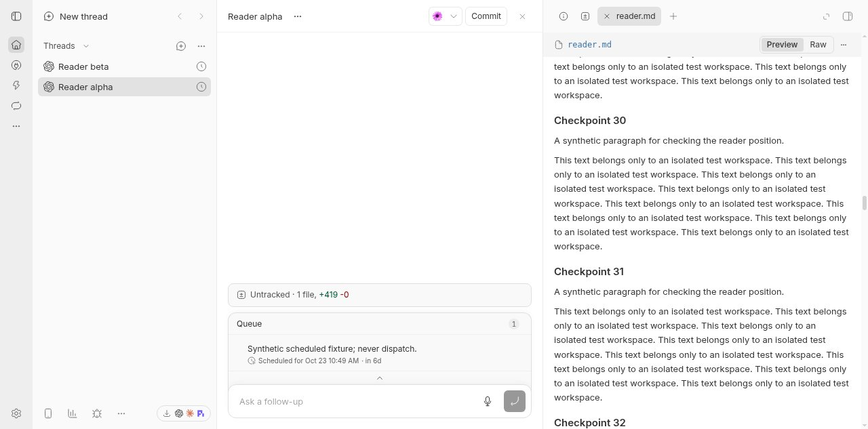This screenshot has height=429, width=868.
Task: Open the Reader beta thread
Action: 124,66
